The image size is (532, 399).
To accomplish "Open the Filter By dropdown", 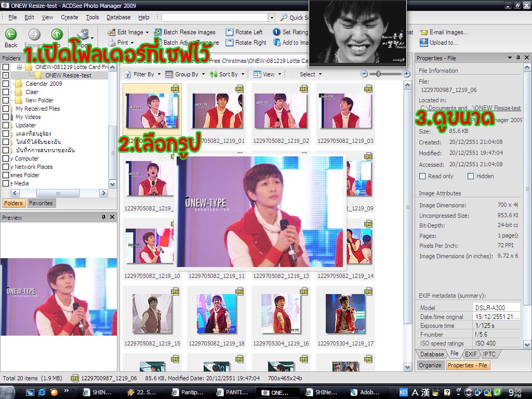I will pos(142,74).
